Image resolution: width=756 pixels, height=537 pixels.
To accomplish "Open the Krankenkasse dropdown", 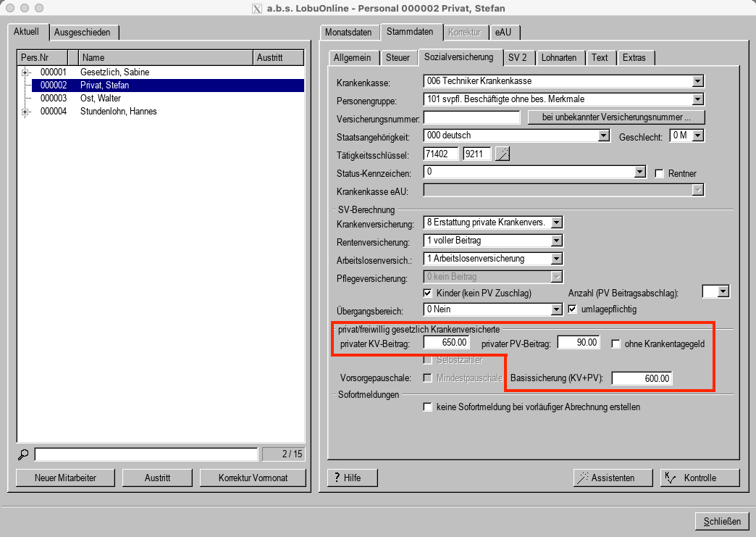I will pos(698,81).
